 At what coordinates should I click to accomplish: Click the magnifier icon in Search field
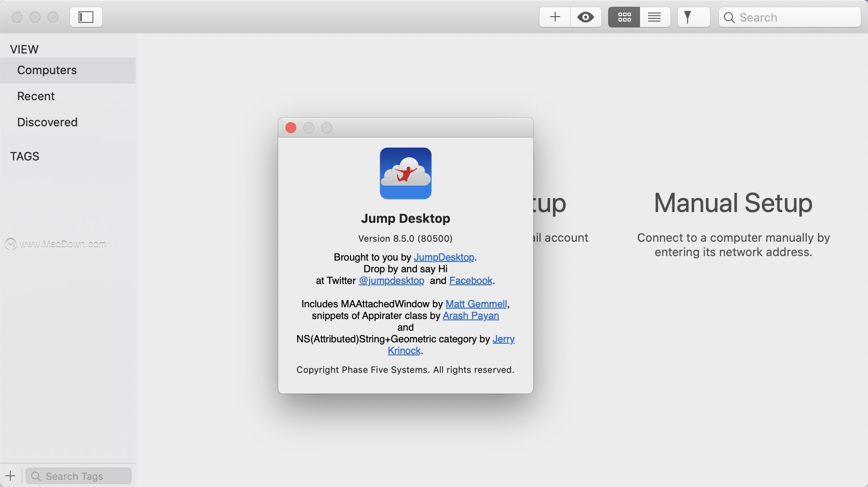point(729,18)
